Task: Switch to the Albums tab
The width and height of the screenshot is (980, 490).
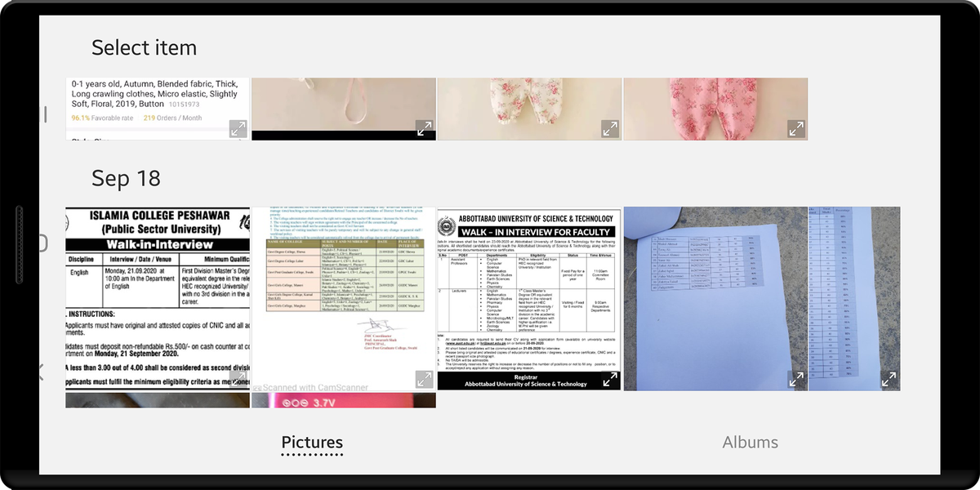Action: (750, 443)
